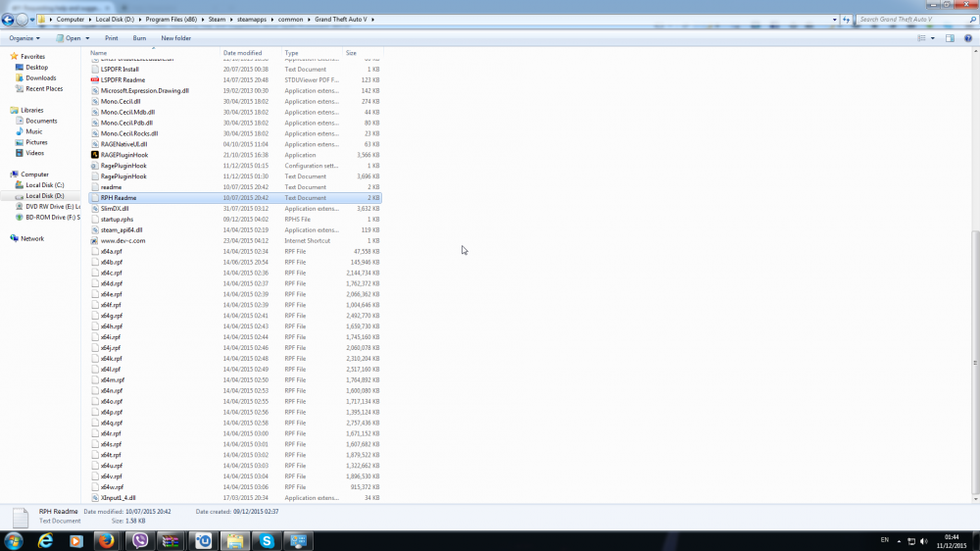The height and width of the screenshot is (551, 980).
Task: Expand breadcrumb arrow after common
Action: (x=308, y=20)
